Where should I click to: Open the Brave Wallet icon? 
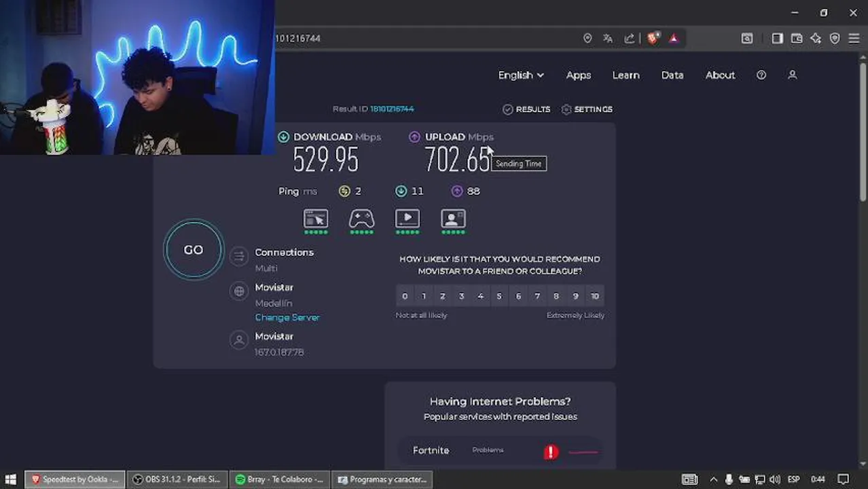[797, 39]
